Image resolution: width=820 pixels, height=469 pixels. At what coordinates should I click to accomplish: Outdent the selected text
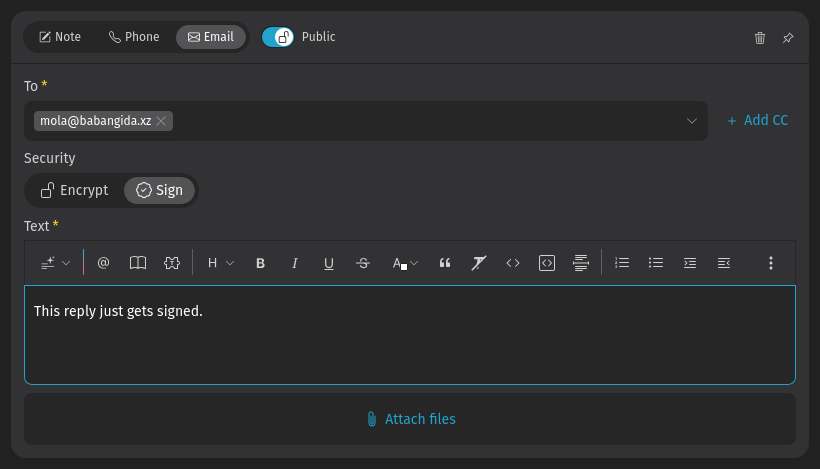point(724,263)
